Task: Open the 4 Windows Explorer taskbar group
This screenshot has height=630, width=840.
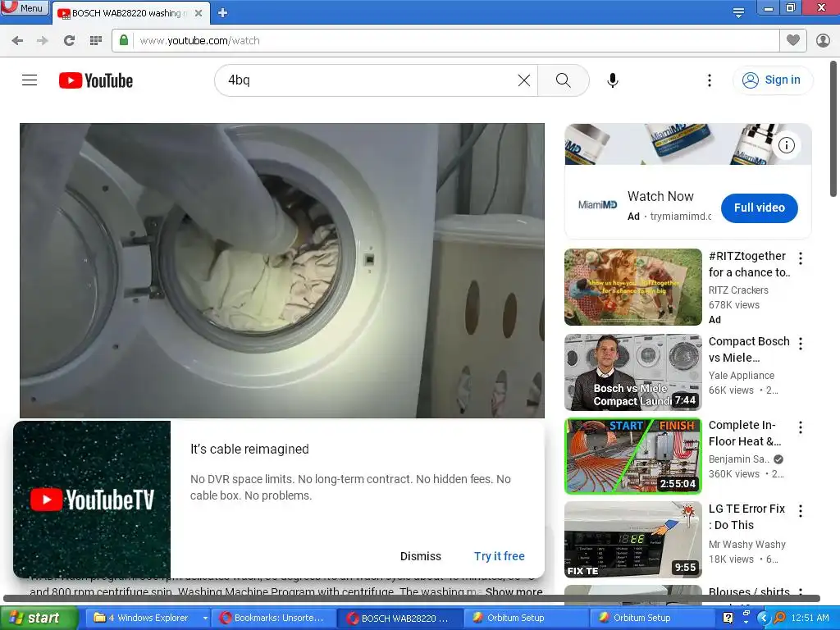Action: (148, 618)
